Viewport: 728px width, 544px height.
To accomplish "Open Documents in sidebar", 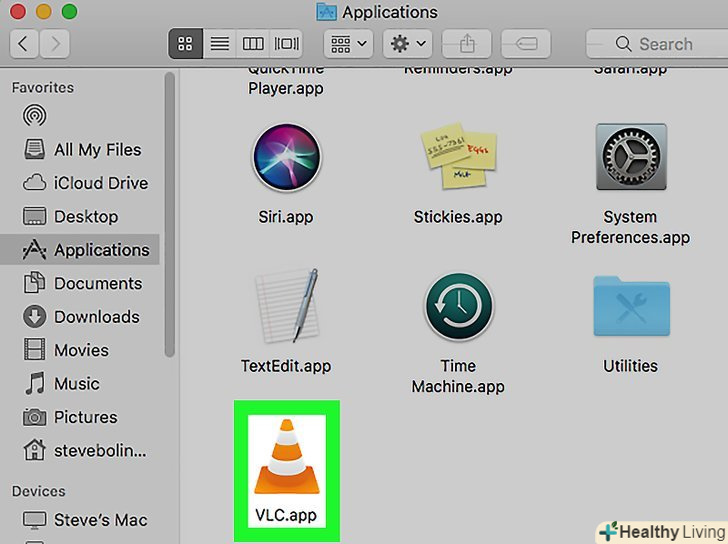I will [82, 283].
